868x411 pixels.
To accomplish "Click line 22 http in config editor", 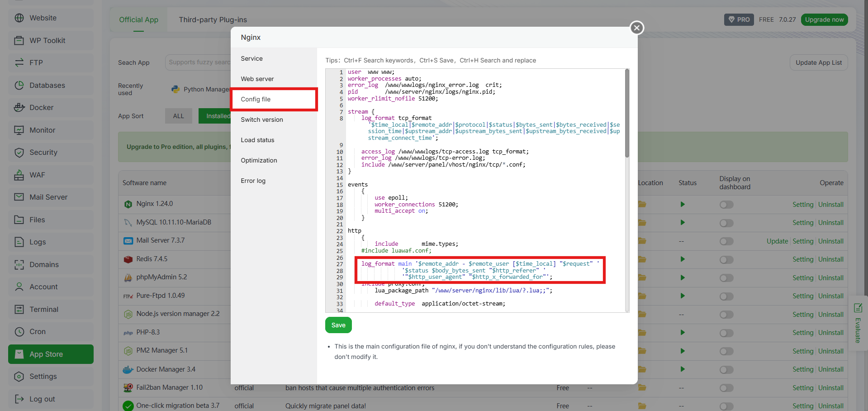I will pyautogui.click(x=355, y=231).
